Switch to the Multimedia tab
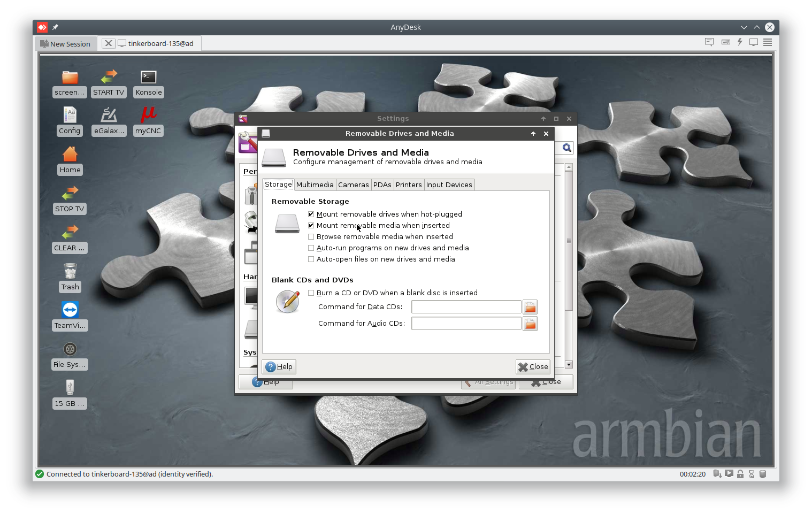812x514 pixels. click(x=315, y=185)
